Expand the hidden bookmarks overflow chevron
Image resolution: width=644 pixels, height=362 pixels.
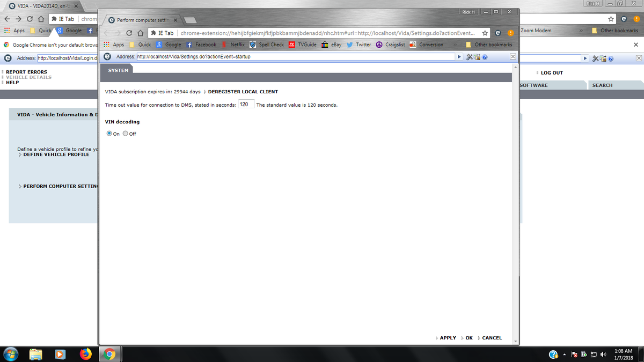(x=455, y=45)
